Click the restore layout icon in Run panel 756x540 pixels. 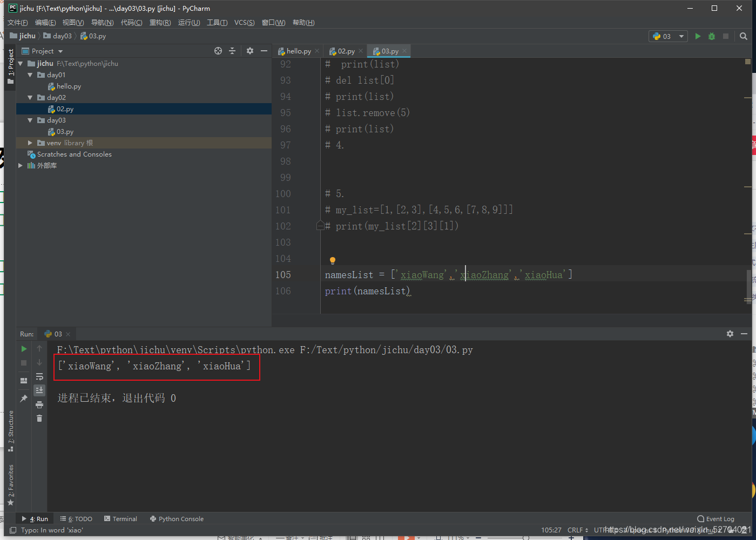click(x=24, y=381)
